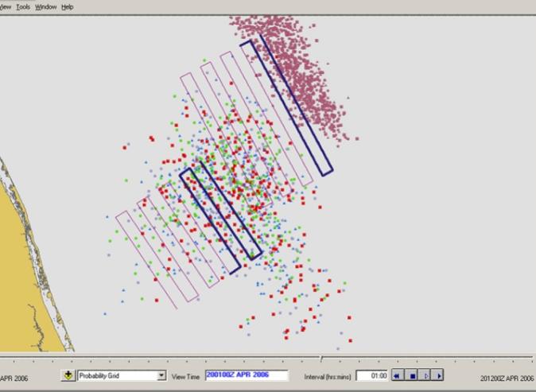Rewind the time playback
The width and height of the screenshot is (536, 392).
[397, 375]
